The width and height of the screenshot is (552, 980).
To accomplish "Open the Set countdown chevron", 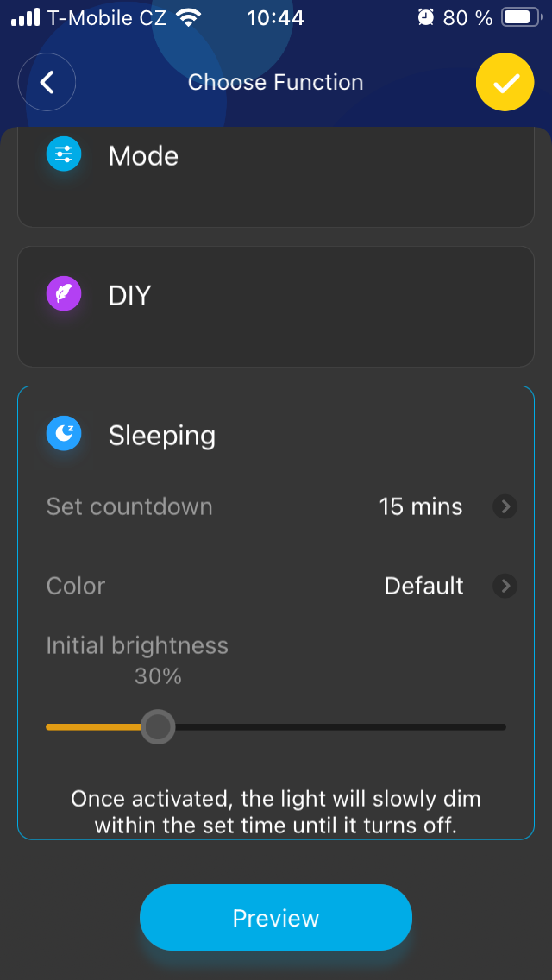I will (505, 506).
